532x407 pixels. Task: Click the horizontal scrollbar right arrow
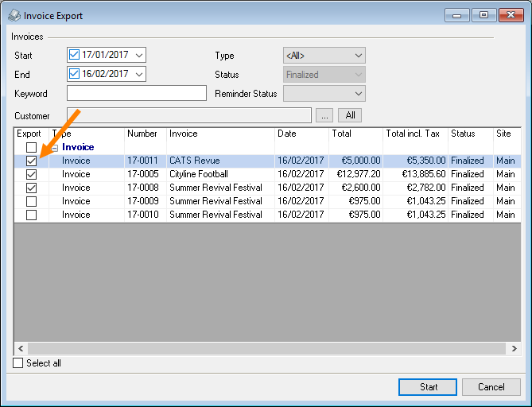pos(515,349)
